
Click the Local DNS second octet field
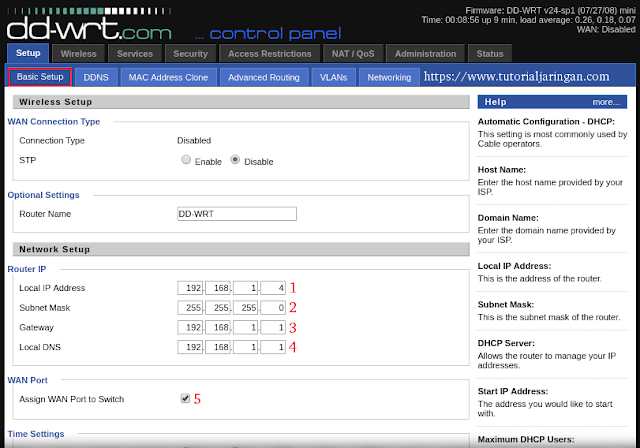click(x=218, y=347)
